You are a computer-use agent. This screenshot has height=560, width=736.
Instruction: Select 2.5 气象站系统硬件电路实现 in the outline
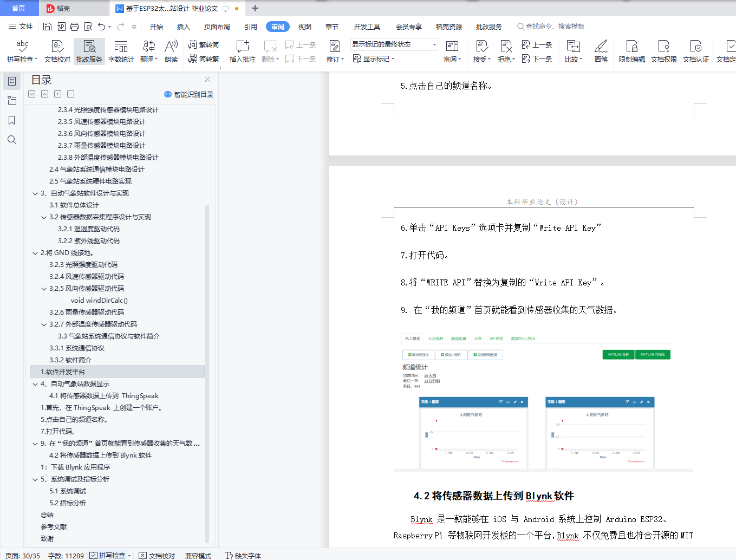90,181
